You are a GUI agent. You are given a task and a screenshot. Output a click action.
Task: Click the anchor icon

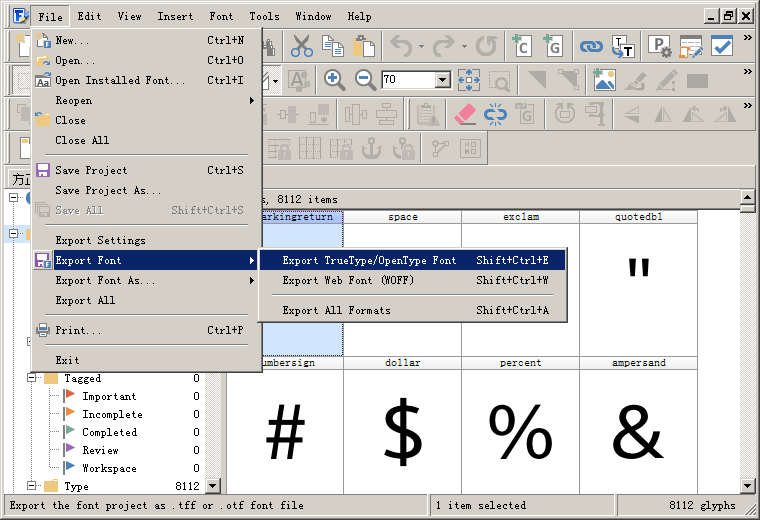[x=371, y=148]
